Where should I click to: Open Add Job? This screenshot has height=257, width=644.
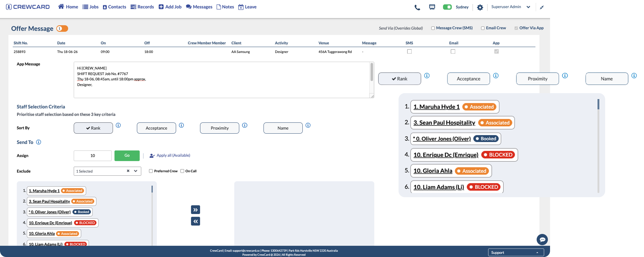pyautogui.click(x=170, y=7)
